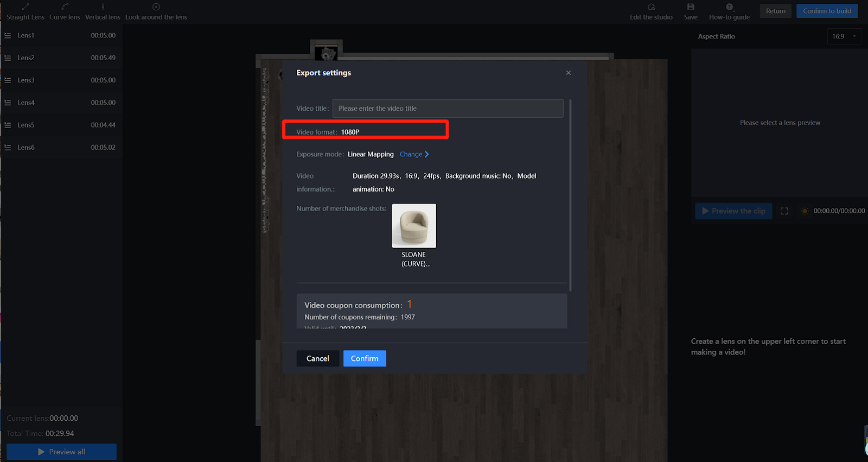
Task: Select the Straight Lens tool
Action: 25,11
